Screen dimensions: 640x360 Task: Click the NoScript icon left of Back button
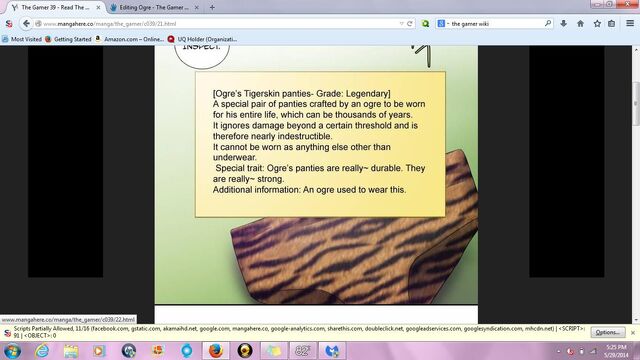(9, 24)
